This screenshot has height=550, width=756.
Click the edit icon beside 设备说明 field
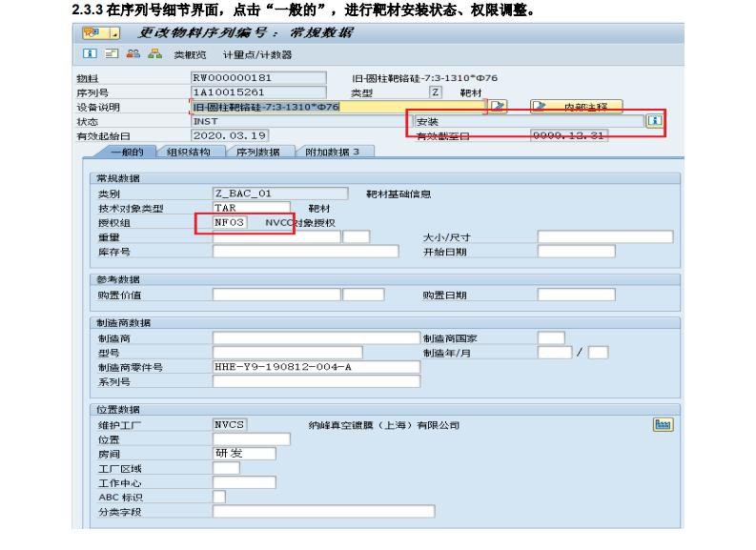(x=498, y=107)
